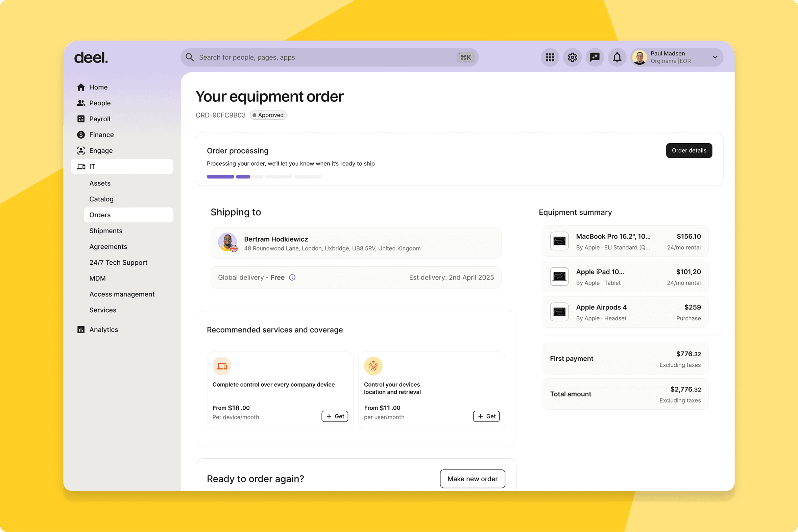Click the fingerprint location service icon

[x=373, y=366]
